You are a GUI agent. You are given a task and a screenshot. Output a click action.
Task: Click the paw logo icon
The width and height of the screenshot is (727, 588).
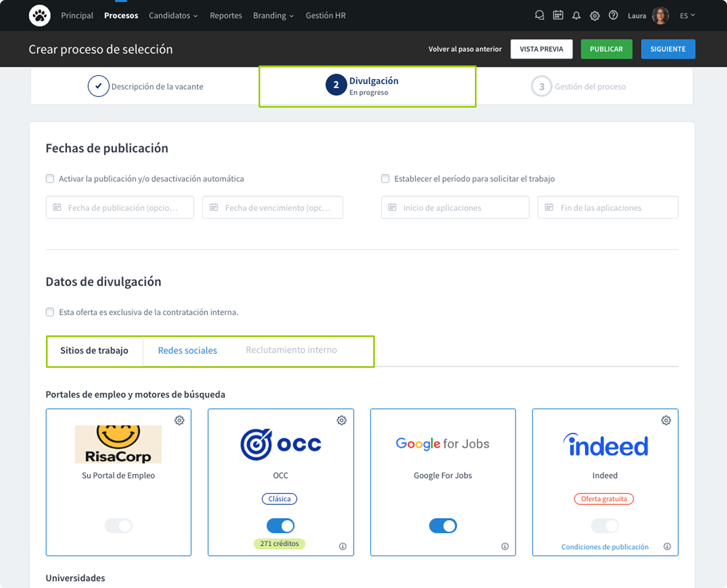(x=39, y=16)
